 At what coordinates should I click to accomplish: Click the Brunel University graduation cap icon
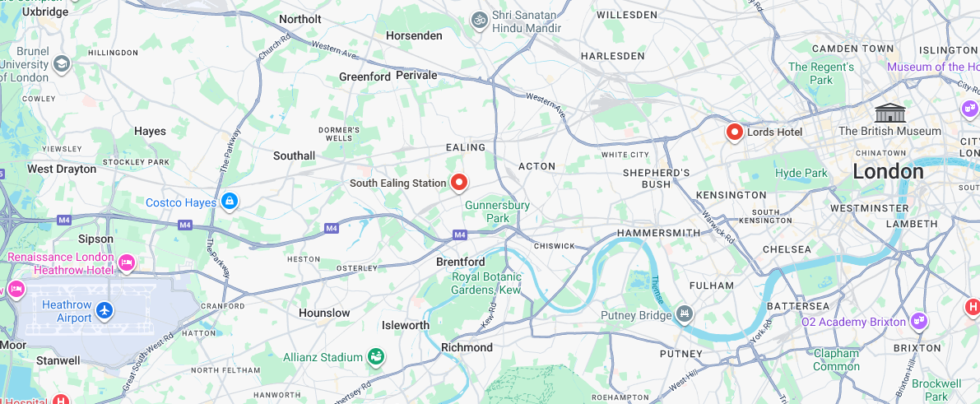tap(61, 64)
